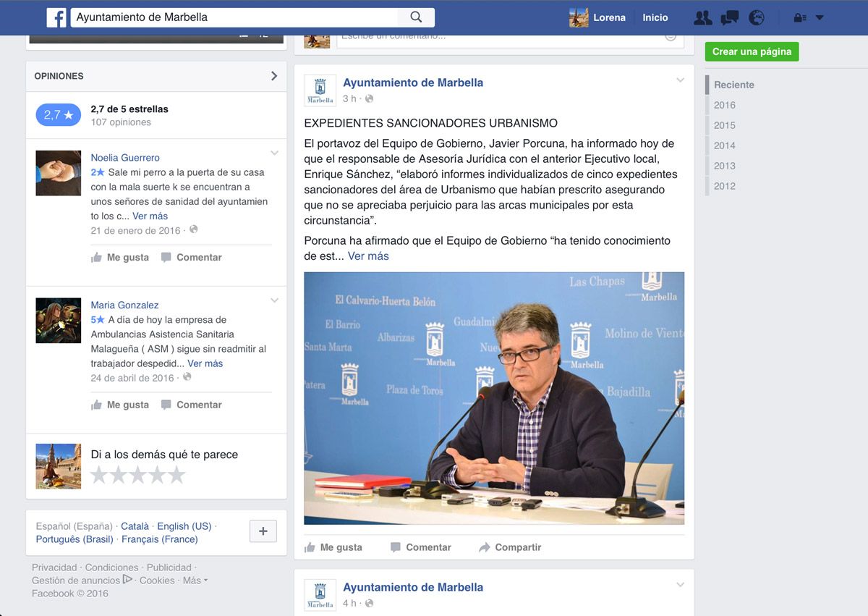This screenshot has width=868, height=616.
Task: Go to Inicio in the top bar
Action: (x=655, y=18)
